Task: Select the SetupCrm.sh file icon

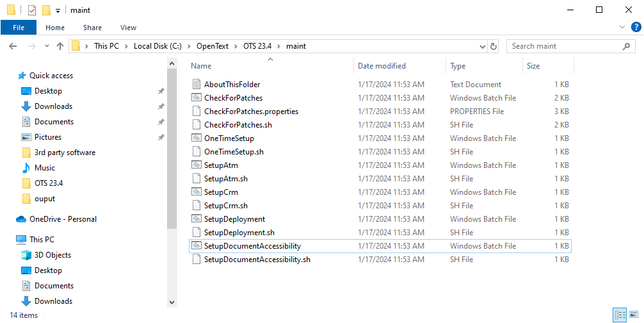Action: point(197,206)
